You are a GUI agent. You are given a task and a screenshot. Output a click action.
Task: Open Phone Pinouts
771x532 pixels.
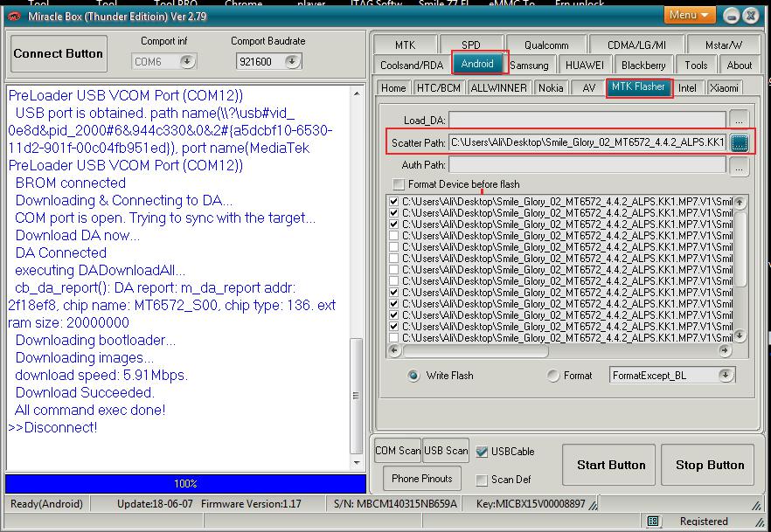point(422,479)
